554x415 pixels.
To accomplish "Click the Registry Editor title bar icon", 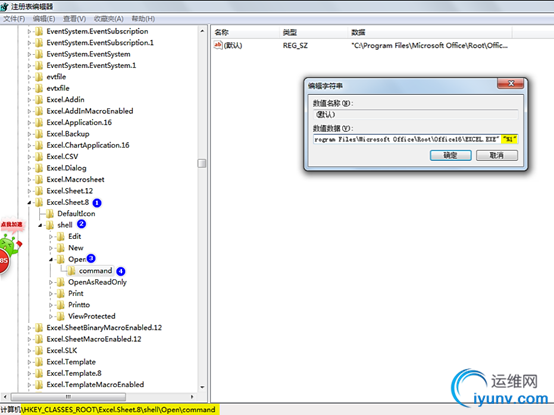I will (4, 6).
